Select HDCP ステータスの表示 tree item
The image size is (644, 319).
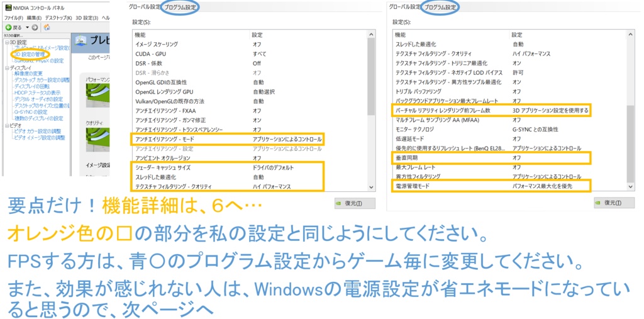(x=37, y=92)
